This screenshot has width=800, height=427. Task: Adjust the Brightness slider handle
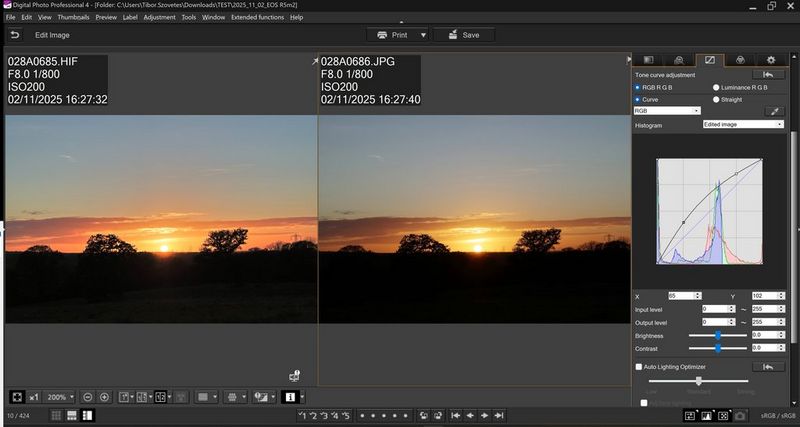(718, 335)
